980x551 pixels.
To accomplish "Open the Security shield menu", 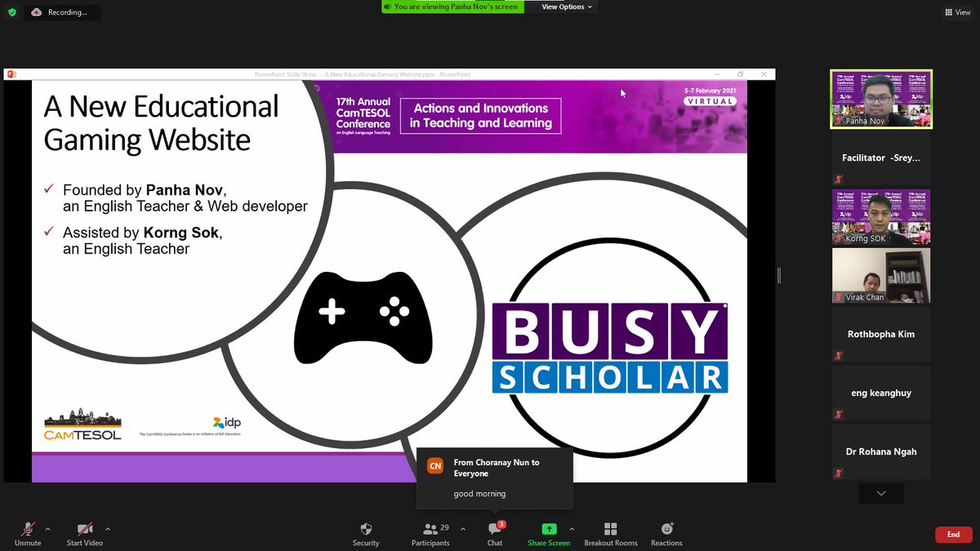I will click(x=366, y=535).
